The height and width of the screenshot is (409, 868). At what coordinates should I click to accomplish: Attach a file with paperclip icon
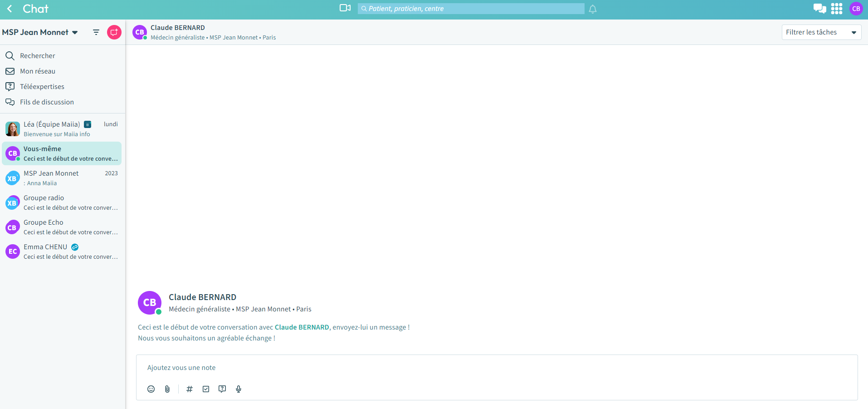(x=167, y=389)
